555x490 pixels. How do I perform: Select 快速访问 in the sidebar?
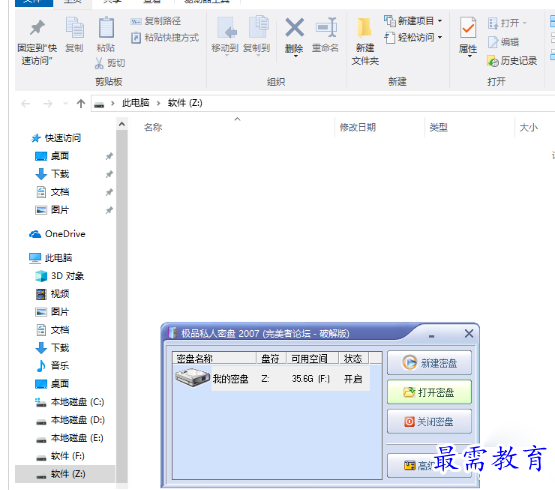click(56, 138)
